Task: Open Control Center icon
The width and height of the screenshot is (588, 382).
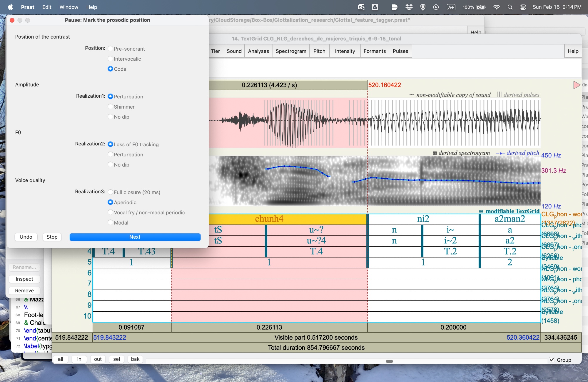Action: [523, 7]
